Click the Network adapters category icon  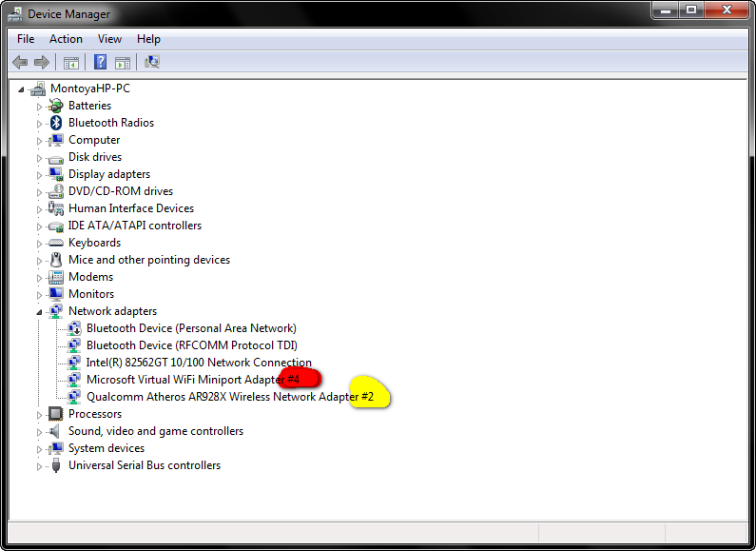[56, 311]
